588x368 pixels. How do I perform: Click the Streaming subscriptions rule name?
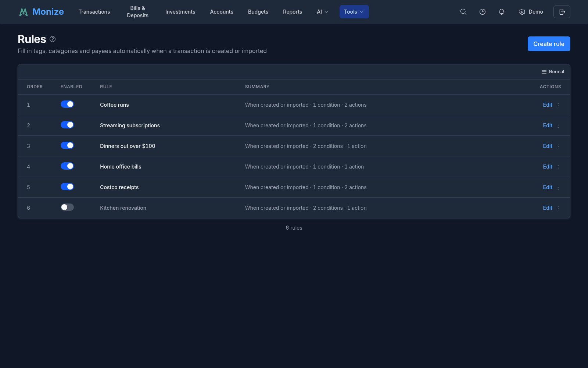[x=130, y=125]
